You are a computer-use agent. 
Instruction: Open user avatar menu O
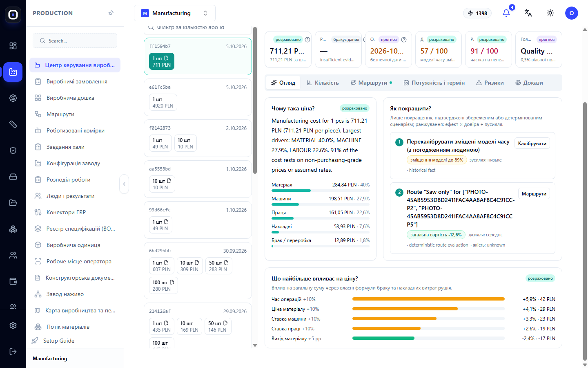coord(572,13)
